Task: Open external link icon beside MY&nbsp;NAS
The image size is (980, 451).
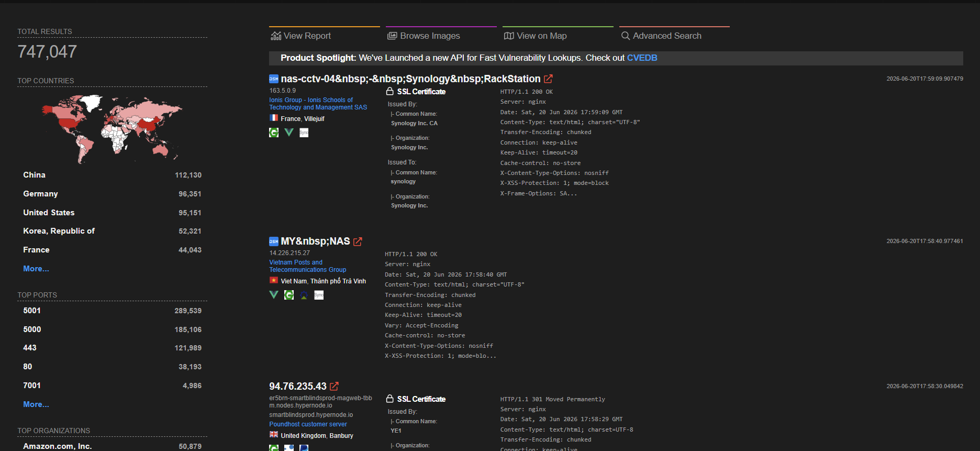Action: 358,241
